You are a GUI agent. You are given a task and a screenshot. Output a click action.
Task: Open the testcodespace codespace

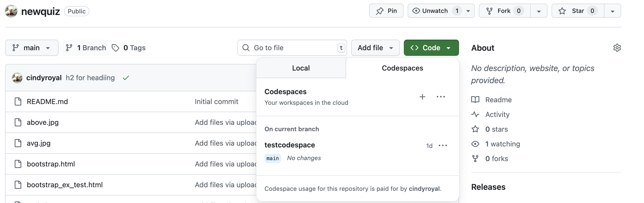290,145
